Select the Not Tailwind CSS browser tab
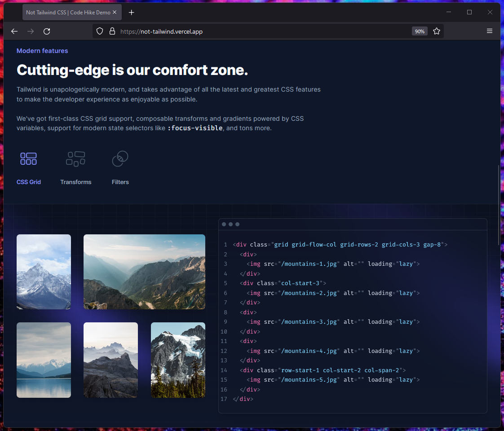 coord(67,12)
